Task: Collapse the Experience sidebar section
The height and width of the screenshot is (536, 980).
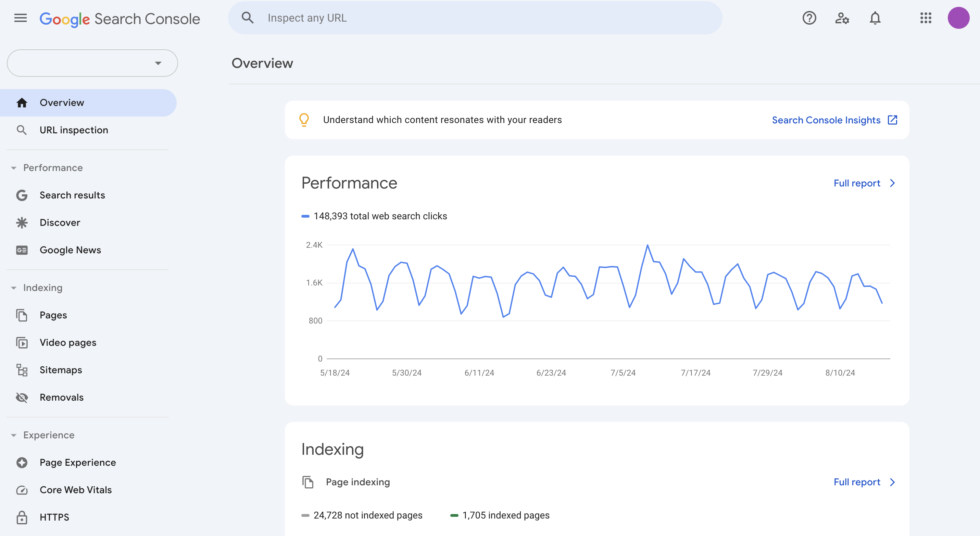Action: [14, 435]
